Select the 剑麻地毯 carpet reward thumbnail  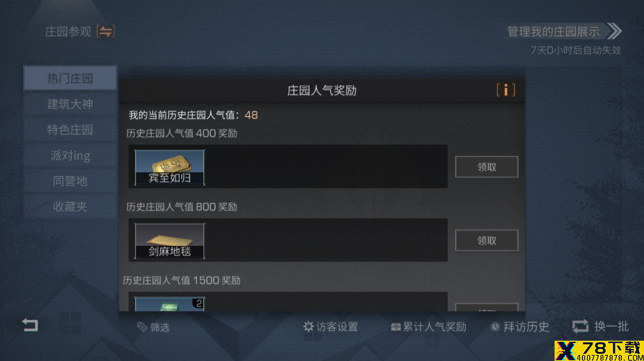coord(169,241)
